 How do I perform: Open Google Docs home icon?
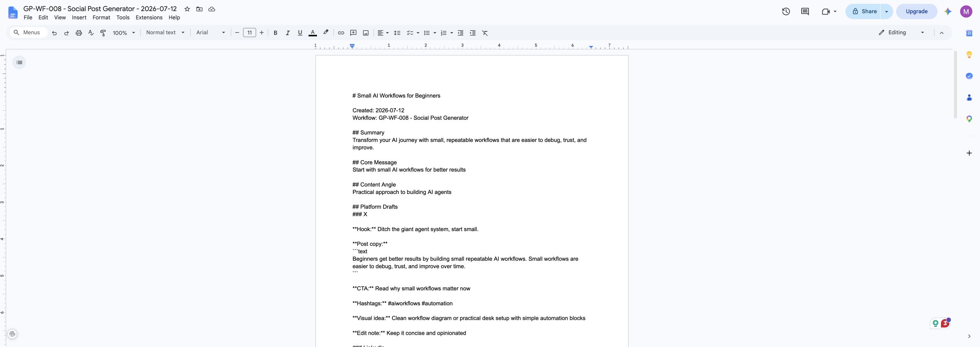[x=13, y=13]
